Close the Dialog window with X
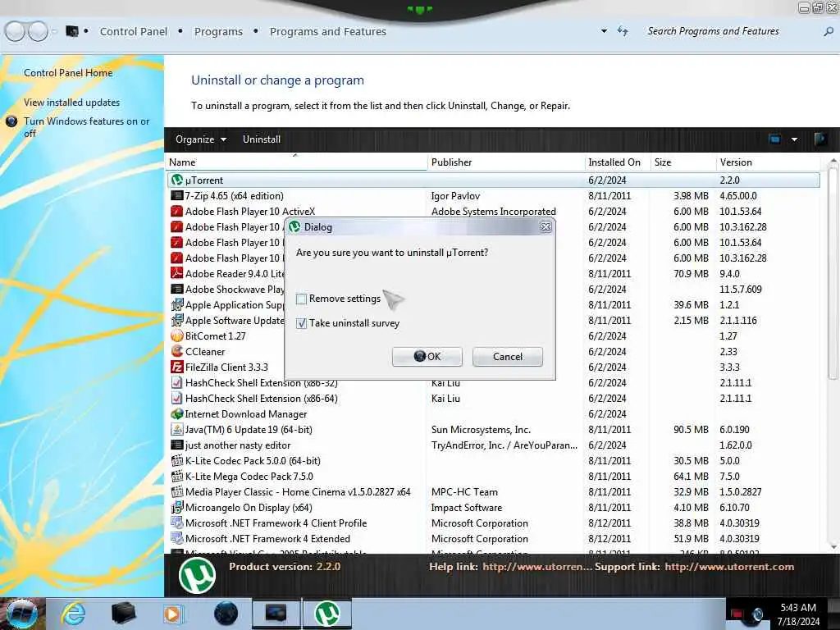840x630 pixels. point(546,227)
